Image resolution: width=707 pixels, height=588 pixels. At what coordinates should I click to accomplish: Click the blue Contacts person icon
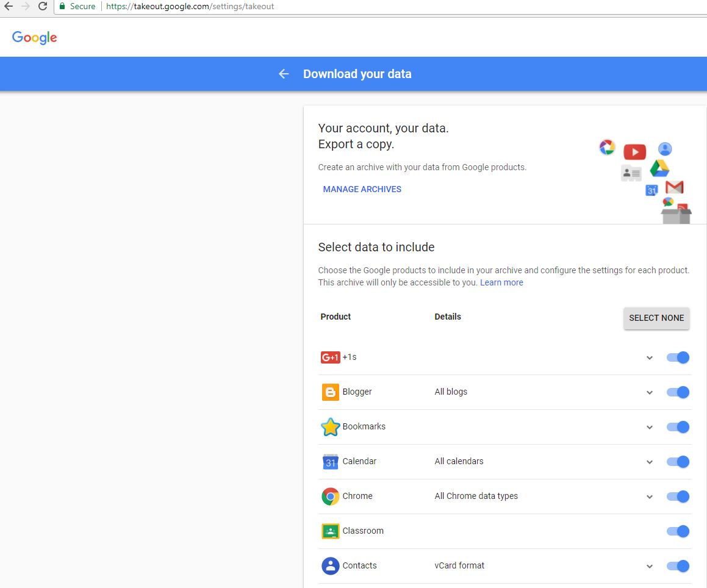[x=330, y=566]
